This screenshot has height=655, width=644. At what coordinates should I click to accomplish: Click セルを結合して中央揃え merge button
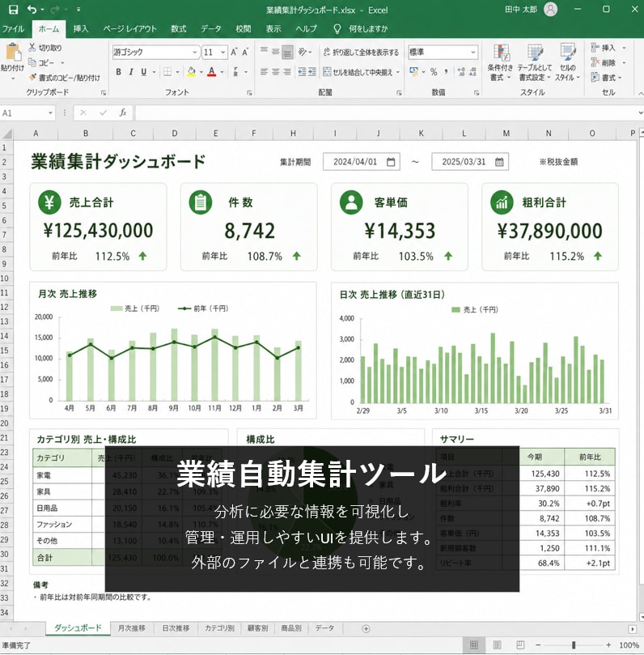(359, 72)
